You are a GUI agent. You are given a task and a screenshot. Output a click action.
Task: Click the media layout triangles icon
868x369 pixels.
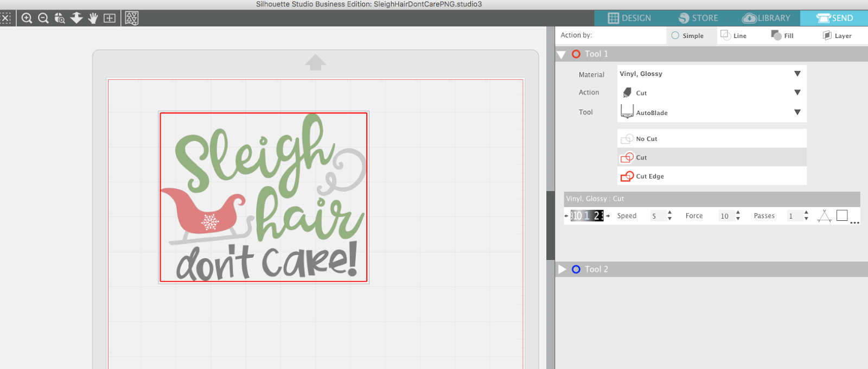132,18
